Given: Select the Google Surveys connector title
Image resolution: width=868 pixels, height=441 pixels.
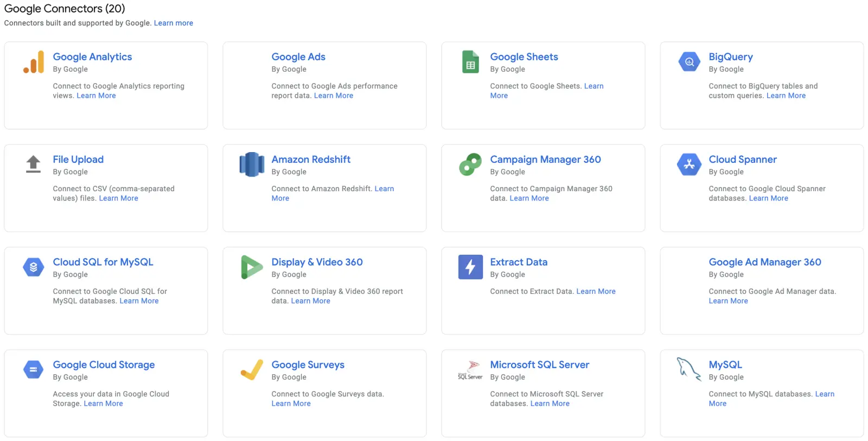Looking at the screenshot, I should pos(308,365).
